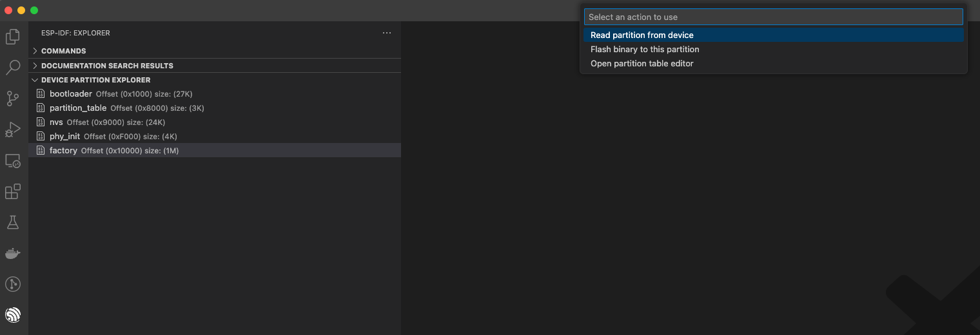Choose Open partition table editor
980x335 pixels.
point(773,64)
